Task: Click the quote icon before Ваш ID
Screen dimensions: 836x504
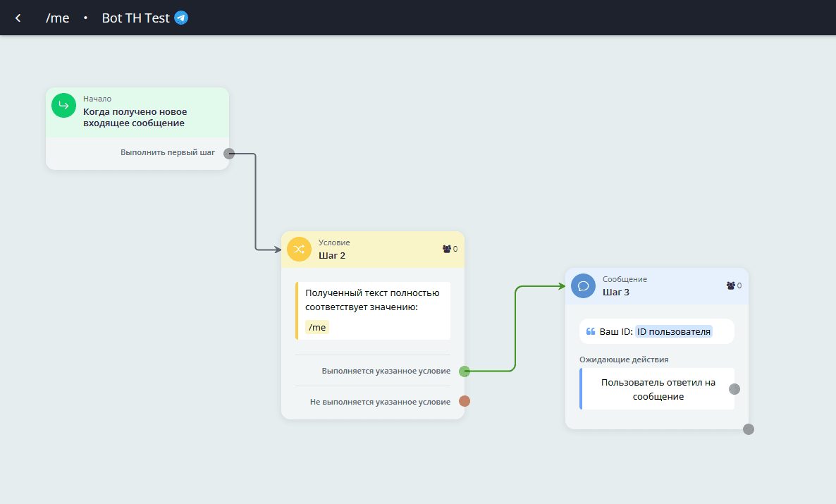Action: 591,331
